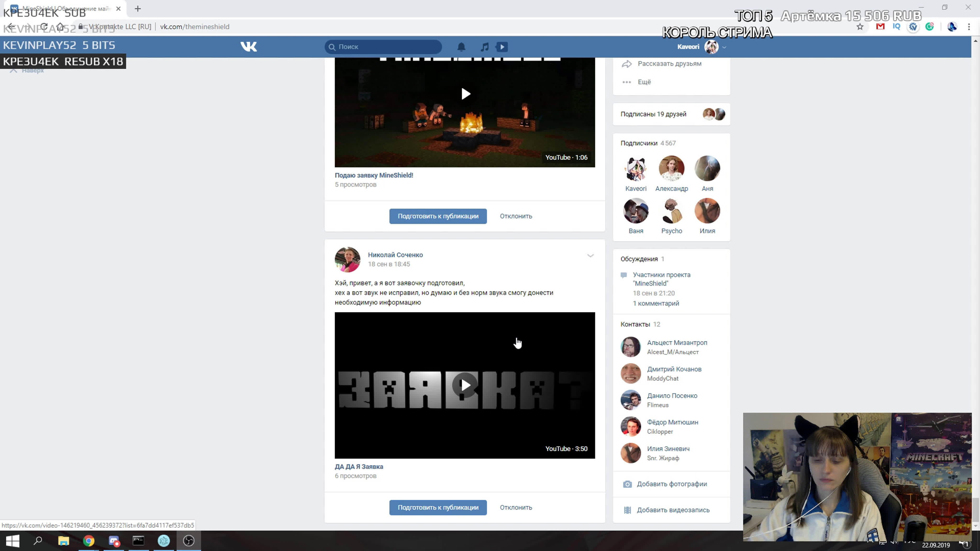Image resolution: width=980 pixels, height=551 pixels.
Task: Open contact Альцест Мизантроп
Action: [677, 343]
